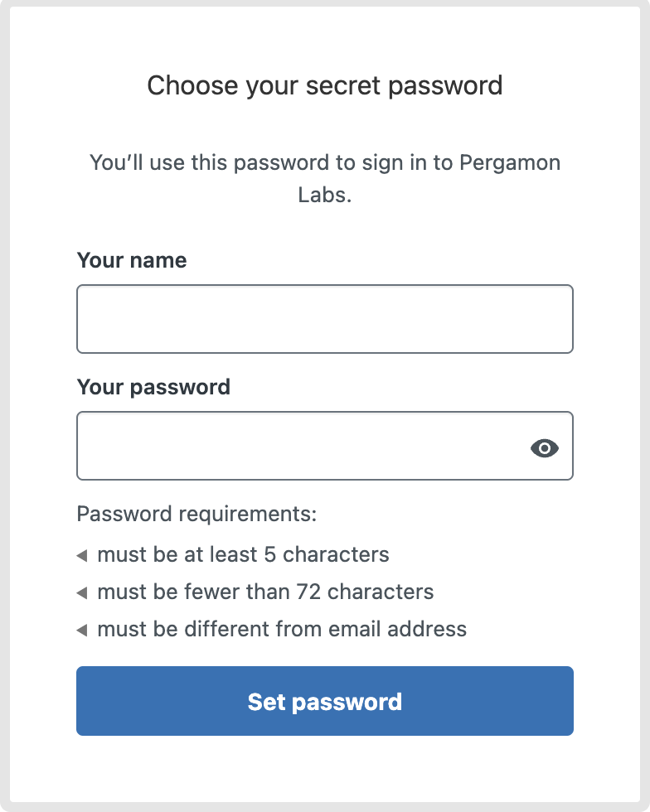Submit with the Set password button
Screen dimensions: 650x812
(325, 701)
